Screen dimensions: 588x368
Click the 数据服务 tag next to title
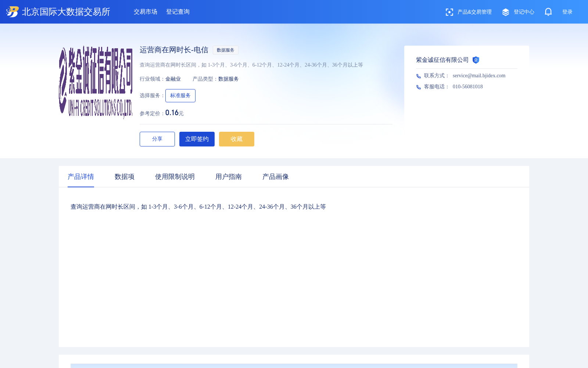[x=226, y=50]
